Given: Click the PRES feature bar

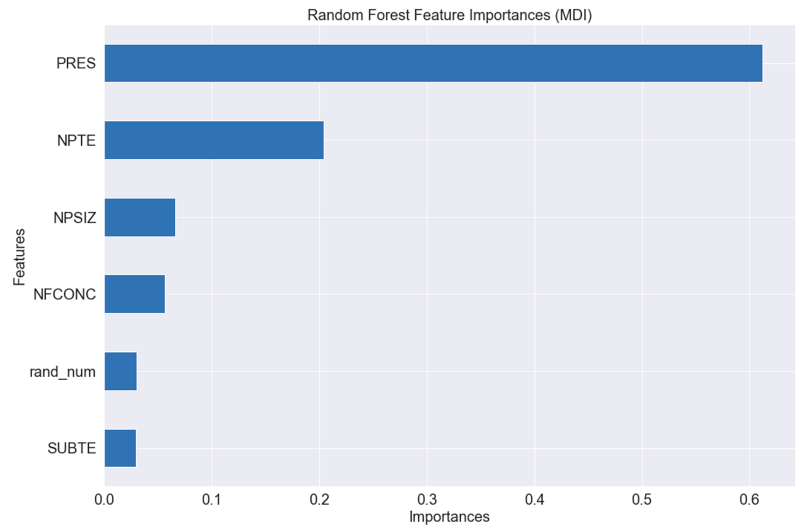Looking at the screenshot, I should (433, 63).
